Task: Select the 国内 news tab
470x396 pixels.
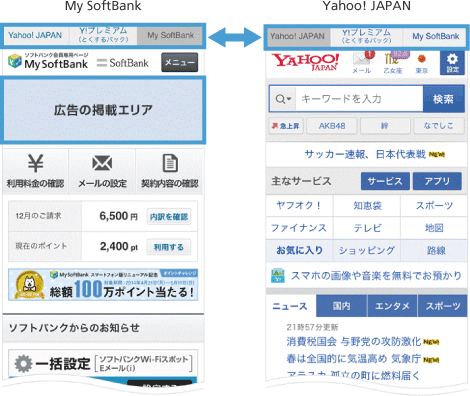Action: 341,306
